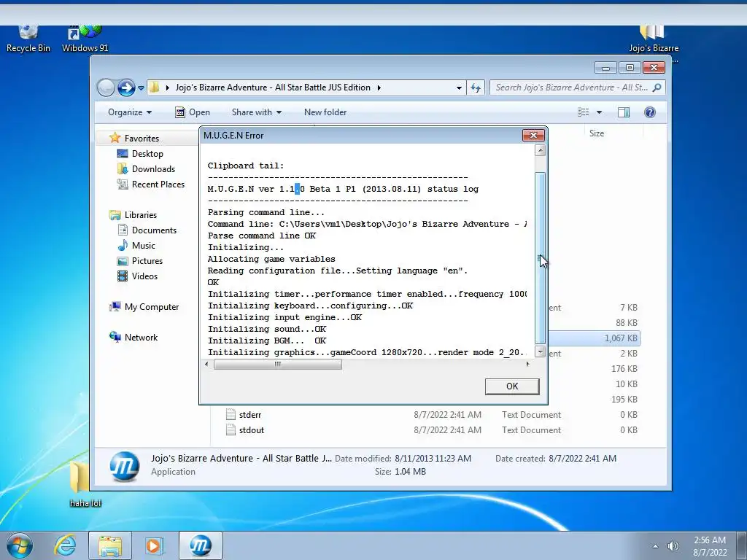Click the search magnifier icon
Image resolution: width=747 pixels, height=560 pixels.
click(x=657, y=87)
